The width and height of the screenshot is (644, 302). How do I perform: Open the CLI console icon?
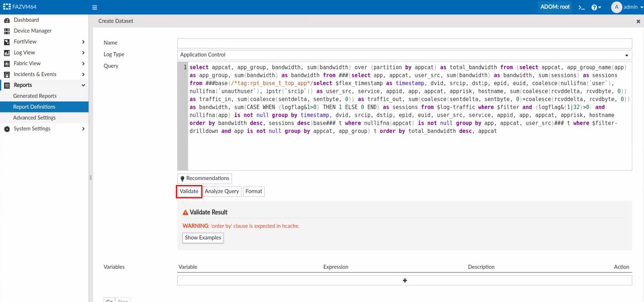[x=581, y=7]
